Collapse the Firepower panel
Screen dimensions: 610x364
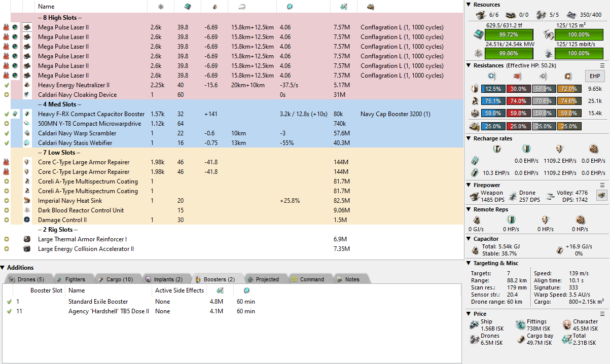click(469, 185)
